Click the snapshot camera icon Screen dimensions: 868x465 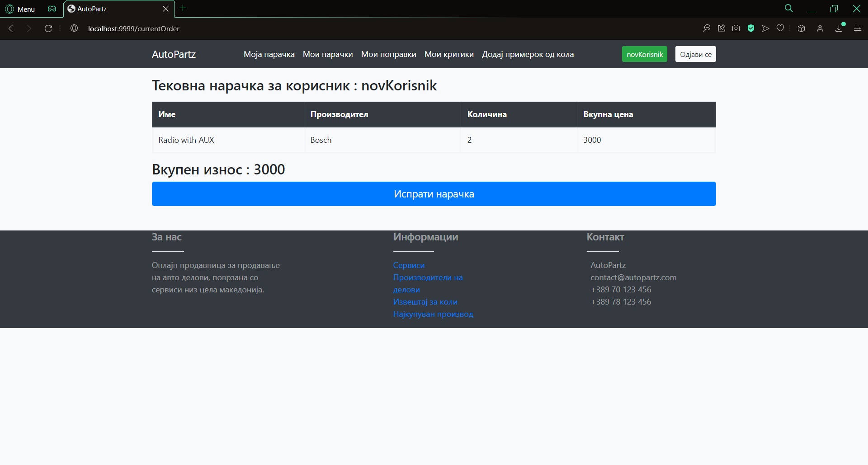736,28
